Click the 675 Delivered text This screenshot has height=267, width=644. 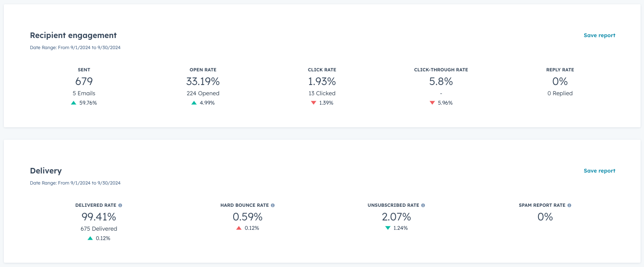[x=99, y=229]
